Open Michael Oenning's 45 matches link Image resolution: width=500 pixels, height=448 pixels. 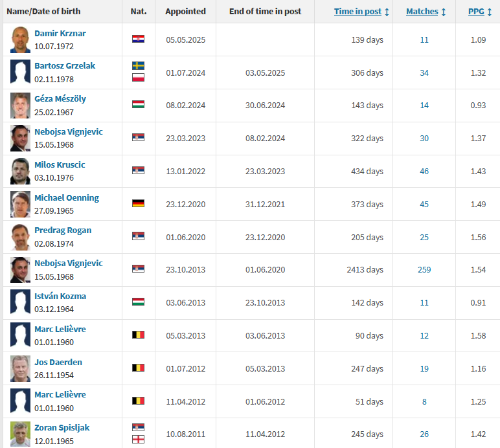[x=424, y=204]
